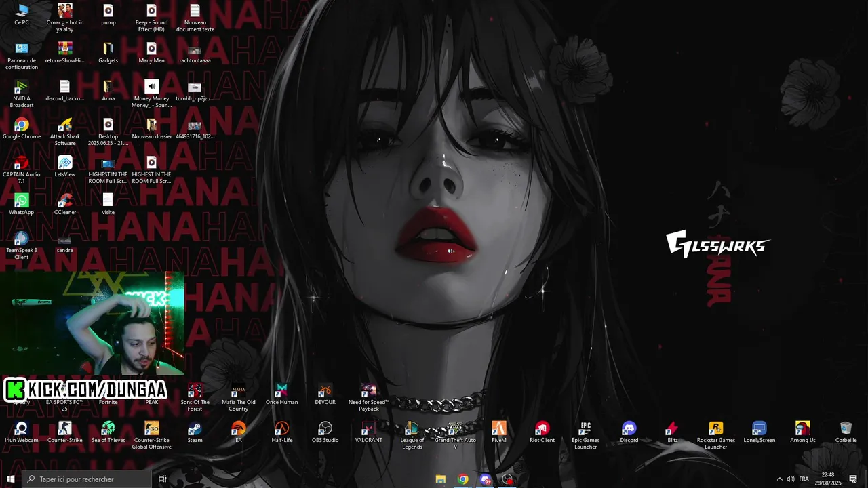Viewport: 868px width, 488px height.
Task: Select the Google Chrome desktop shortcut
Action: point(22,128)
